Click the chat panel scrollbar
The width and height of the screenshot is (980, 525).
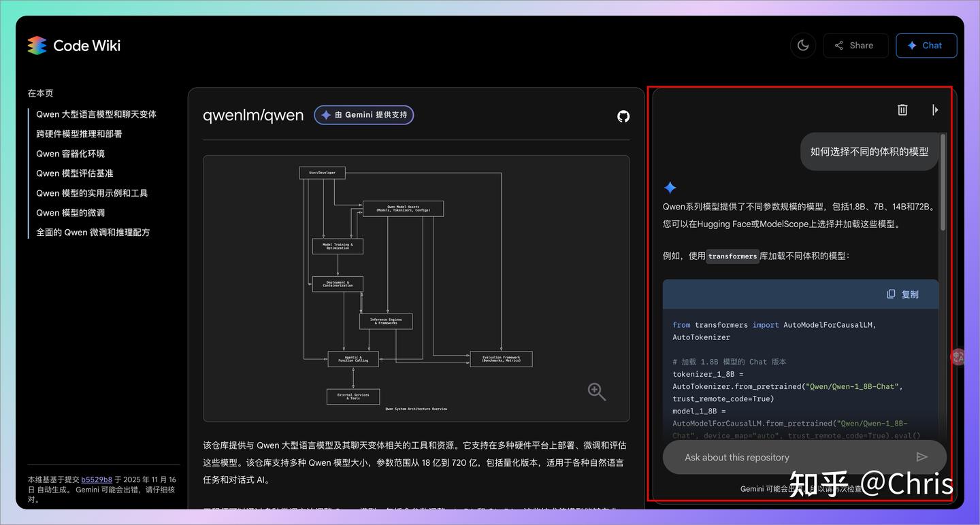pyautogui.click(x=943, y=182)
